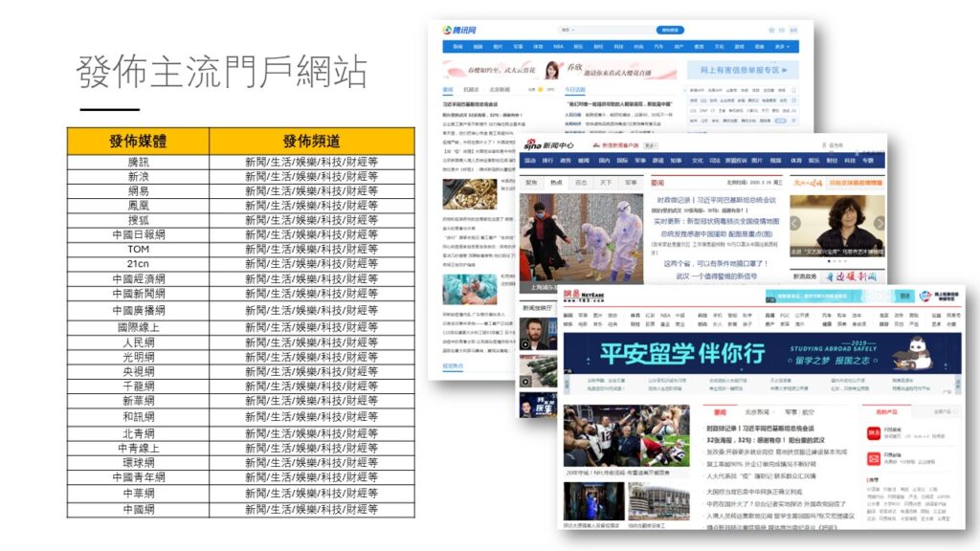Viewport: 980px width, 551px height.
Task: Select the 21cn cell in the table
Action: point(138,264)
